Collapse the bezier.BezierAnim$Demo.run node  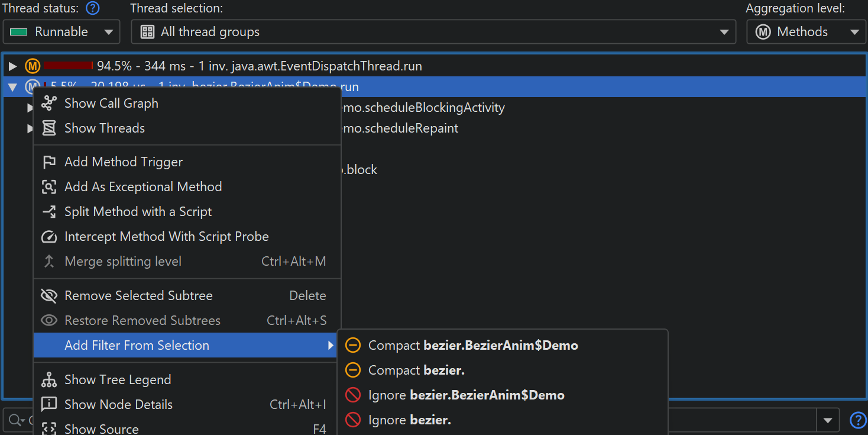click(x=13, y=88)
